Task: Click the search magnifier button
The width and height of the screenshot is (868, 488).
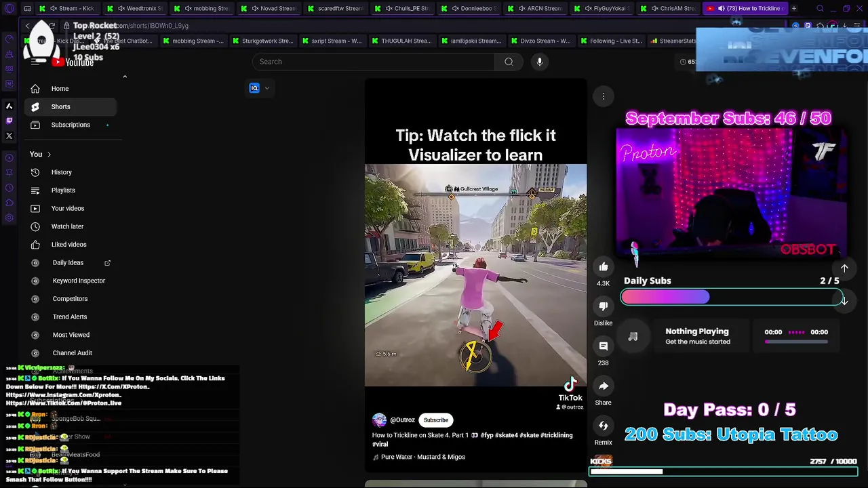Action: pyautogui.click(x=509, y=62)
